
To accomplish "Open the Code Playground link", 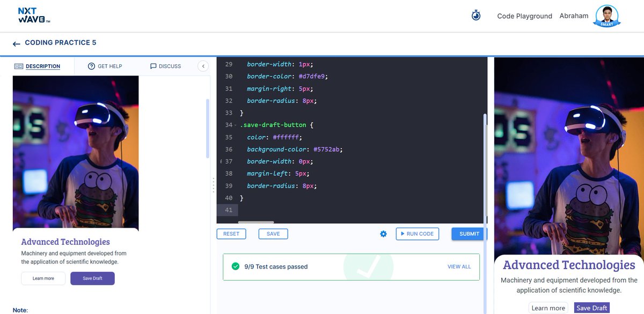I will point(524,16).
